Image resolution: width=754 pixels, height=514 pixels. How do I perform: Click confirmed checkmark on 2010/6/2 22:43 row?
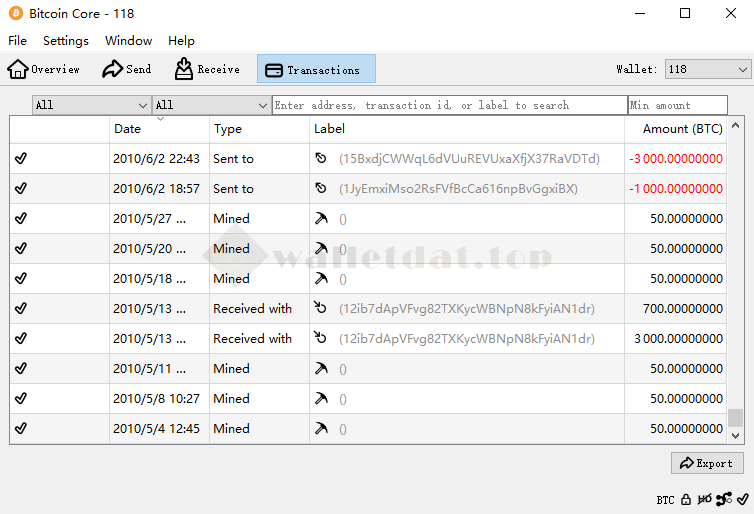pos(21,159)
